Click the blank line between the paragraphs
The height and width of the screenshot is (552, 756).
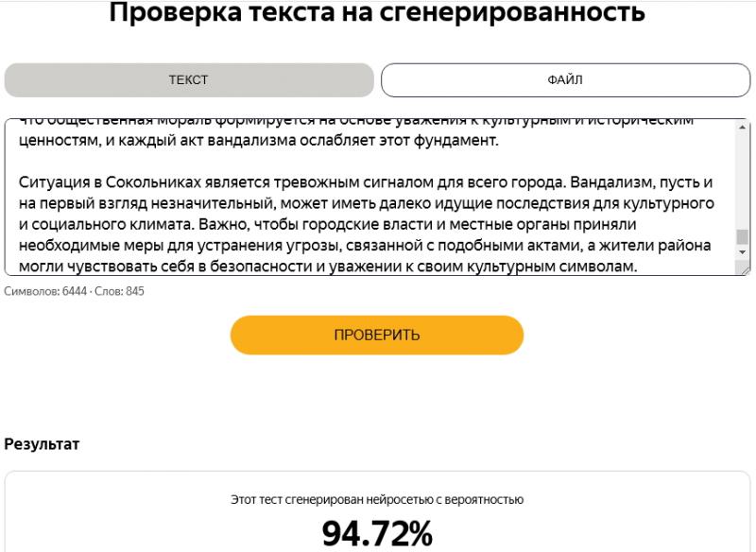pos(283,161)
